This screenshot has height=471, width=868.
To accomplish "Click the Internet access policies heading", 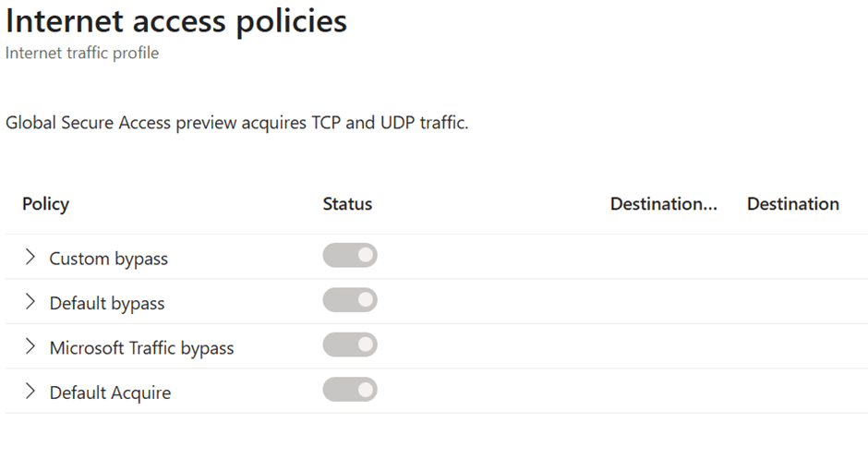I will tap(176, 20).
